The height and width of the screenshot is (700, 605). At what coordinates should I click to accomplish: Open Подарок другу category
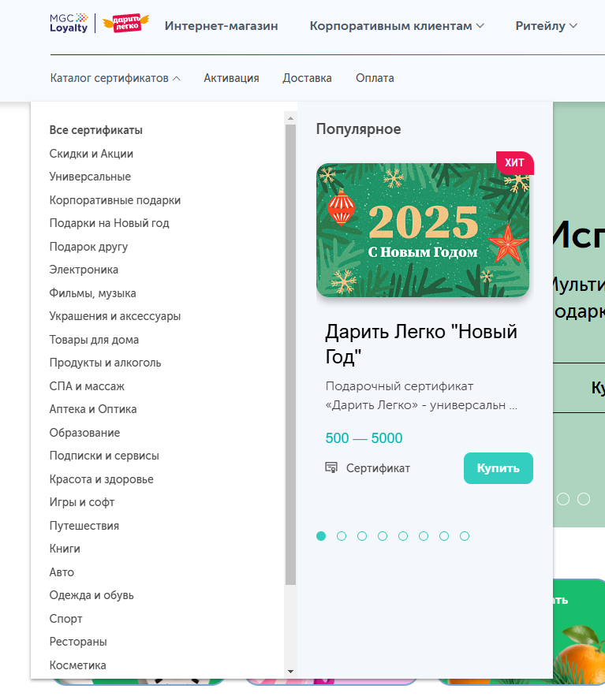point(88,247)
